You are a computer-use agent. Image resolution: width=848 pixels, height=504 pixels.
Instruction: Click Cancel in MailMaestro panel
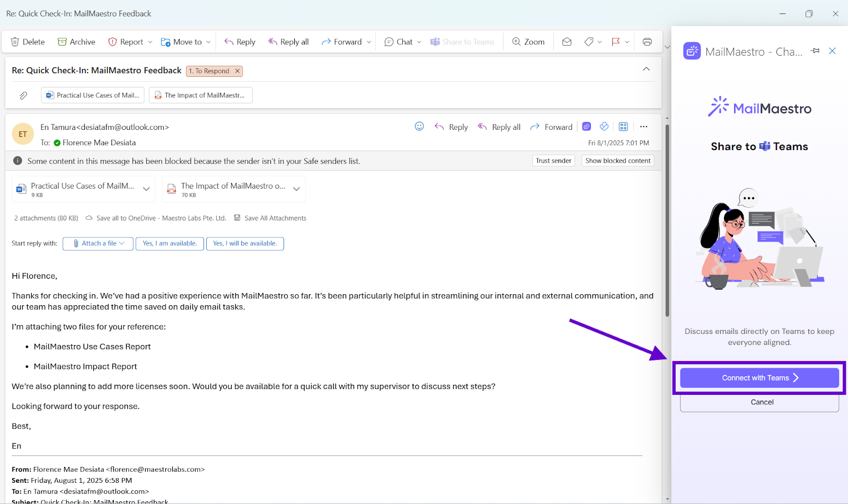pyautogui.click(x=759, y=402)
